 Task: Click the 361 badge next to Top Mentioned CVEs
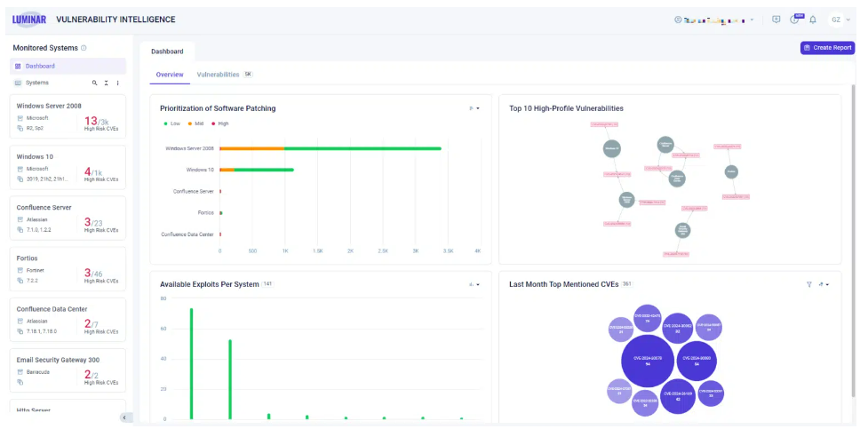tap(626, 283)
